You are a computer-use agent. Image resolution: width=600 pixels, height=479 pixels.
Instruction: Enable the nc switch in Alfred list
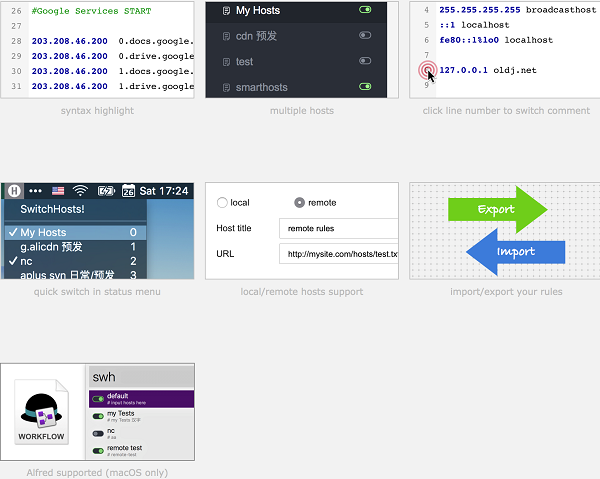[98, 433]
